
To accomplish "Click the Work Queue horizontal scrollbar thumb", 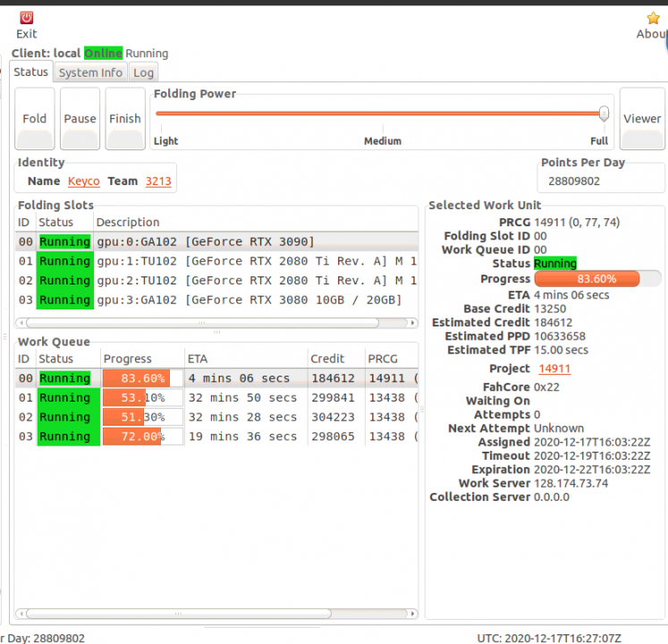I will pos(179,614).
